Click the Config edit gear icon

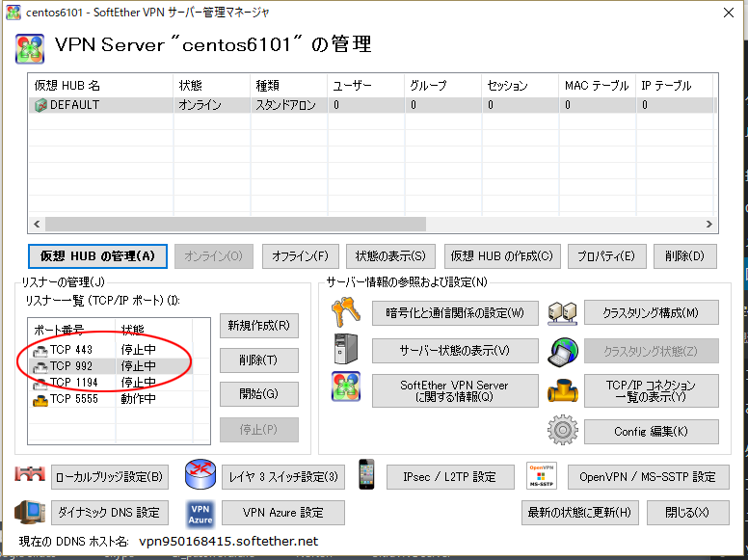point(561,430)
